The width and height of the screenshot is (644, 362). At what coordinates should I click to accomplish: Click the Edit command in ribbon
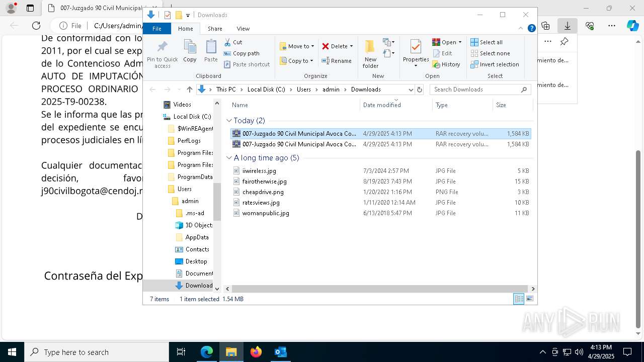click(x=442, y=53)
